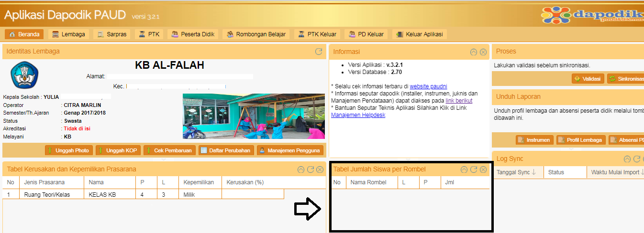Sort by Nama column in Prasarana table
Screen dimensions: 644x233
[110, 182]
